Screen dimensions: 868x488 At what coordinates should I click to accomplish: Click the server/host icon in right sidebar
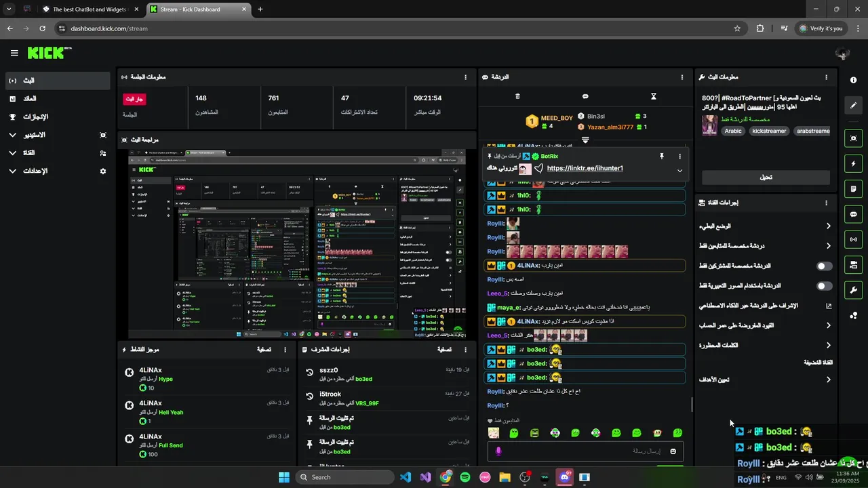(x=853, y=264)
